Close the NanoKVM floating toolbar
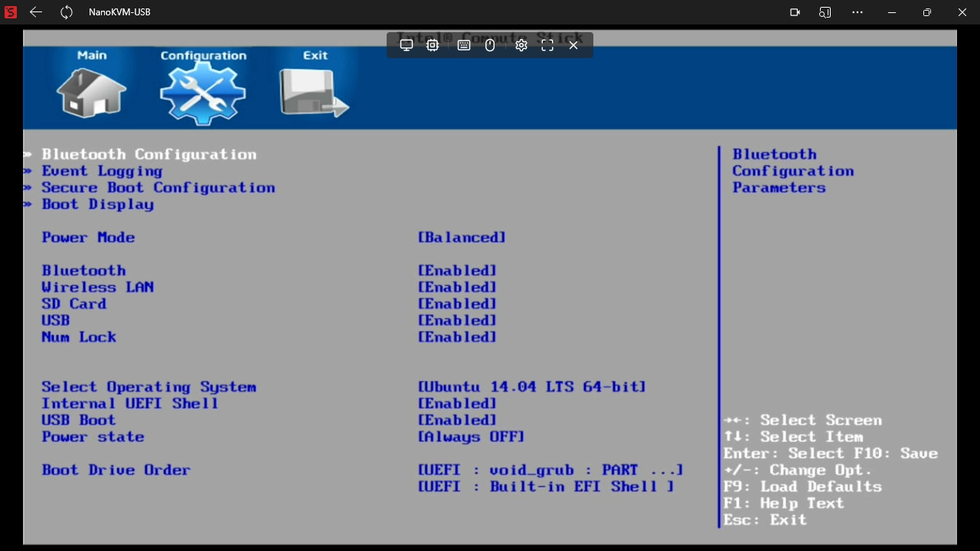This screenshot has width=980, height=551. click(x=573, y=45)
